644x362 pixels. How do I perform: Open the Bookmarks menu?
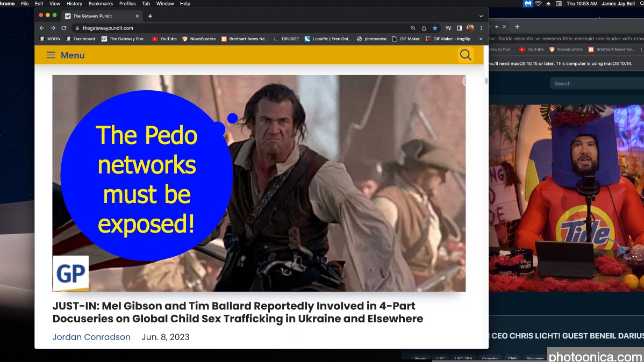click(101, 4)
